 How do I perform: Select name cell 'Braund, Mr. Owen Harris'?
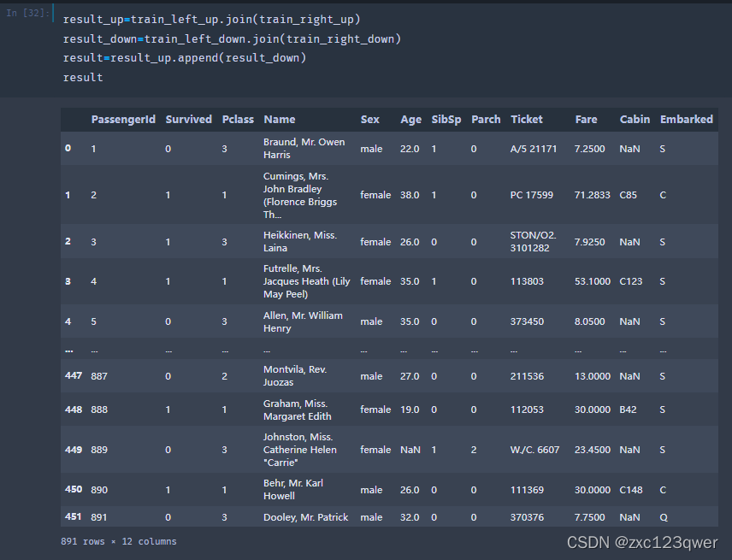click(x=304, y=149)
